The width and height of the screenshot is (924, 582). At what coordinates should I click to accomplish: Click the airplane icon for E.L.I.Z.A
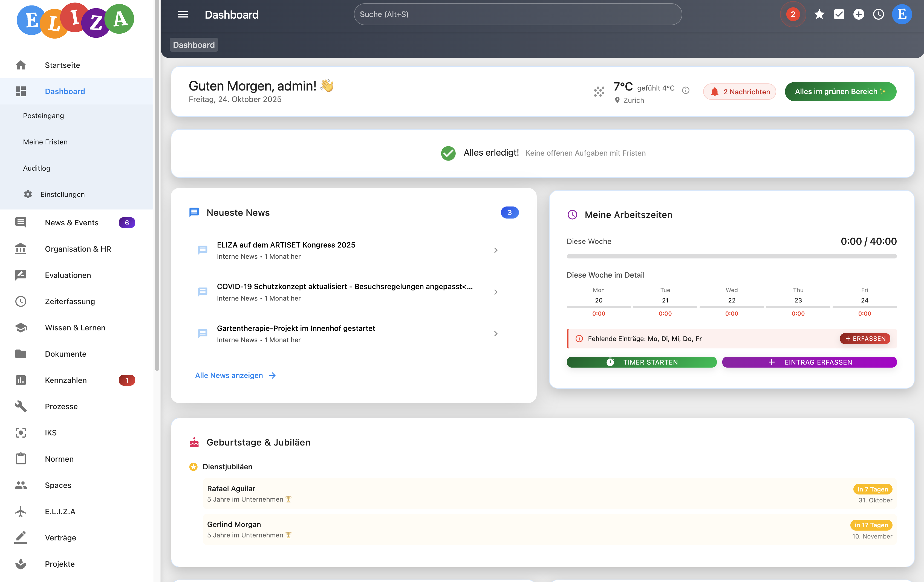20,511
